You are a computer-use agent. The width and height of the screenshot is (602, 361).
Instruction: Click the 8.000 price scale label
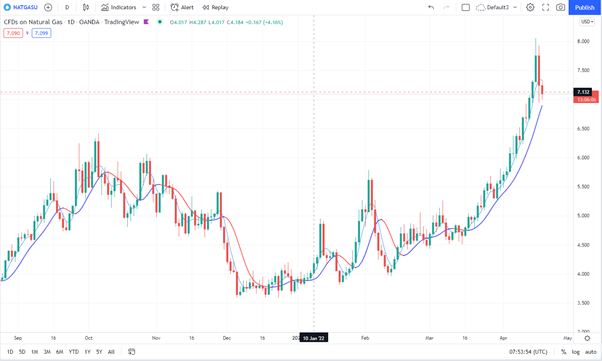583,41
